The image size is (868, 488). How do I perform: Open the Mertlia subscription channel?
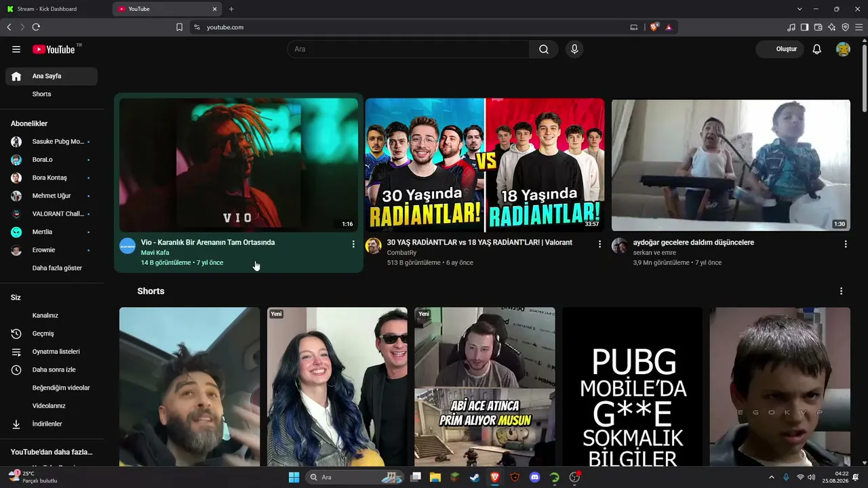pos(52,232)
